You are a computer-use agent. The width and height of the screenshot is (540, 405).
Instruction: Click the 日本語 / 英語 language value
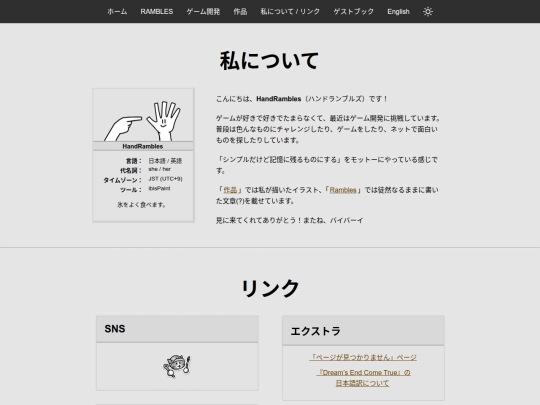click(x=165, y=161)
